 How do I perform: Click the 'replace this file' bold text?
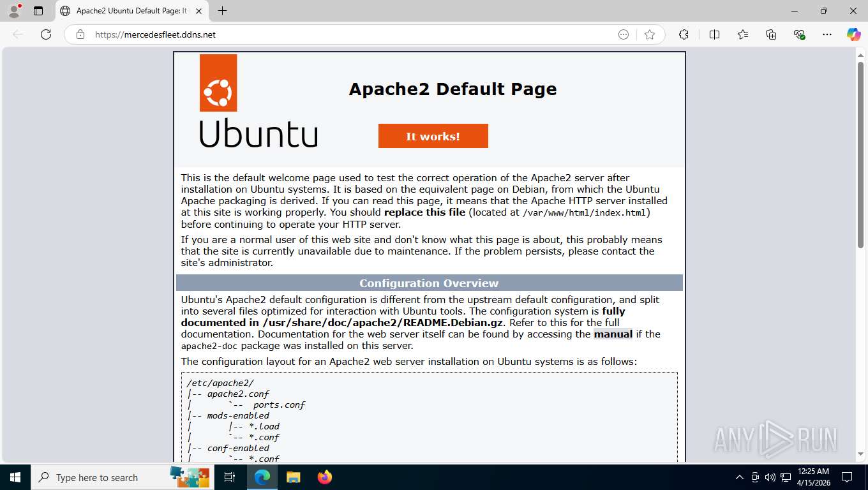pos(424,212)
